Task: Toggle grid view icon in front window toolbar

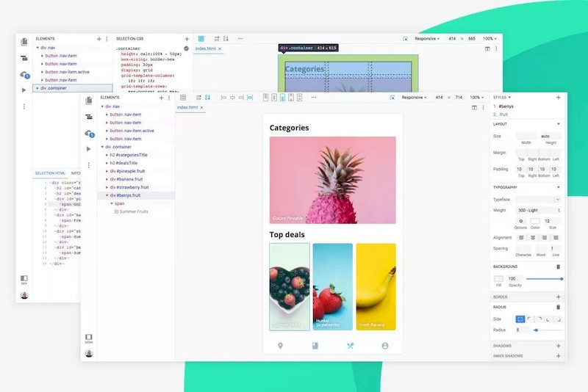Action: tap(183, 98)
